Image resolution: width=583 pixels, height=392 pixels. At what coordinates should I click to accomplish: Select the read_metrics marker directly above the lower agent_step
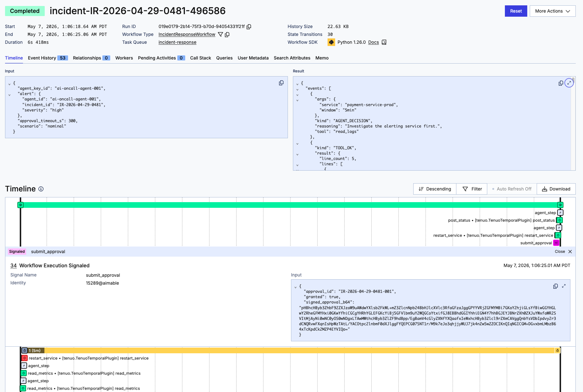[24, 373]
